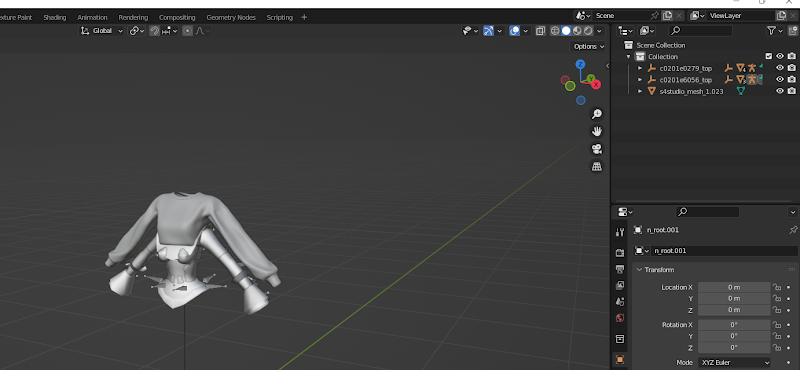Open the Tool properties tab icon
This screenshot has width=800, height=370.
(x=620, y=232)
